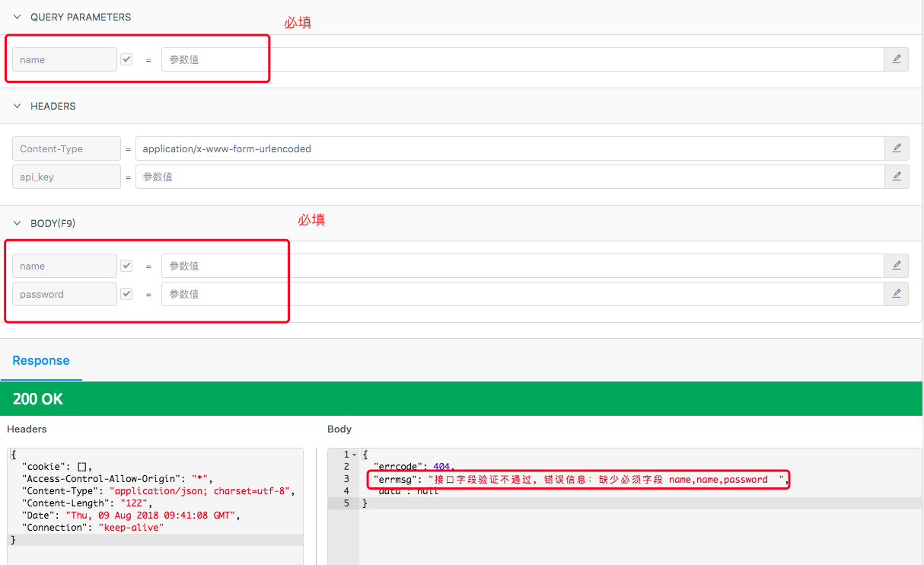The height and width of the screenshot is (565, 924).
Task: Toggle the query parameter name checkbox
Action: click(x=126, y=59)
